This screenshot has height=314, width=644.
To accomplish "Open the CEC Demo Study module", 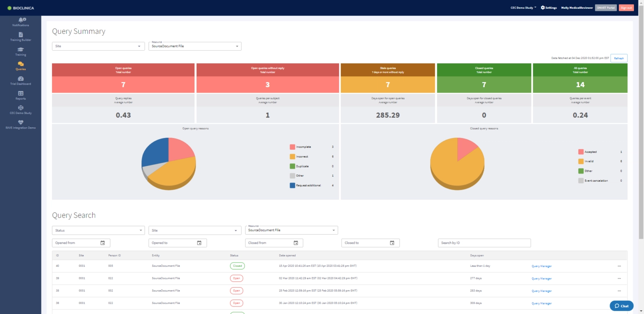I will click(21, 110).
